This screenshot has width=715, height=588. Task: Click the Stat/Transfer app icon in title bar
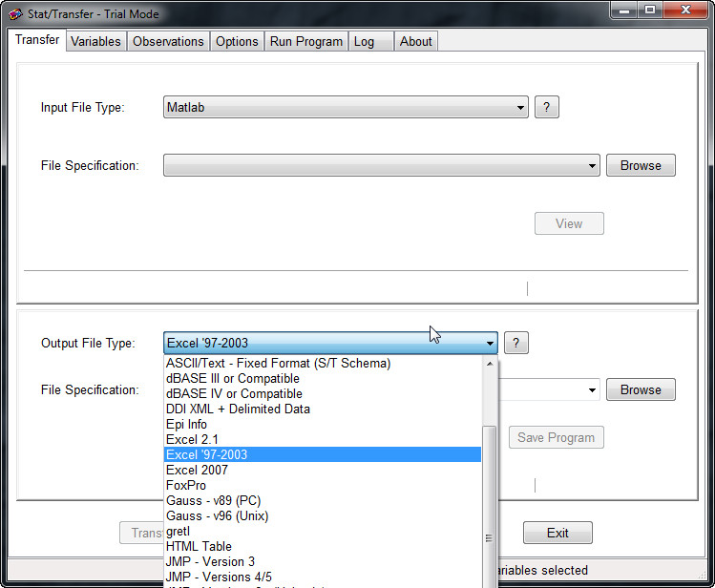(x=15, y=14)
